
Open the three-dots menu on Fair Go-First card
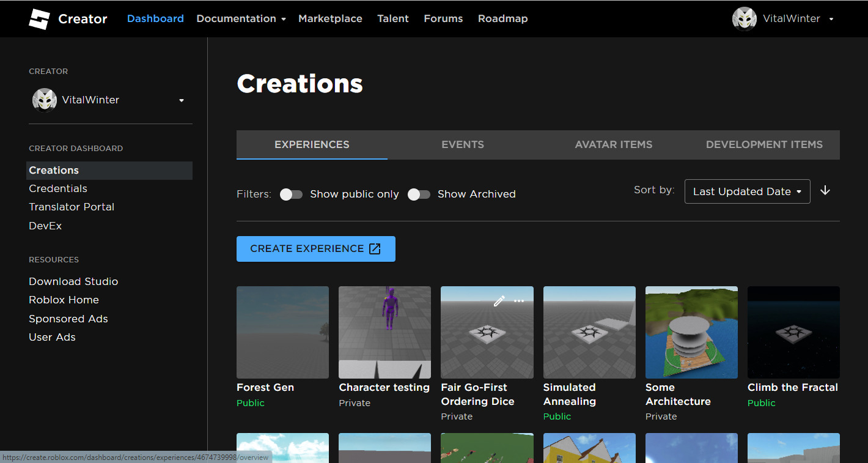[519, 301]
